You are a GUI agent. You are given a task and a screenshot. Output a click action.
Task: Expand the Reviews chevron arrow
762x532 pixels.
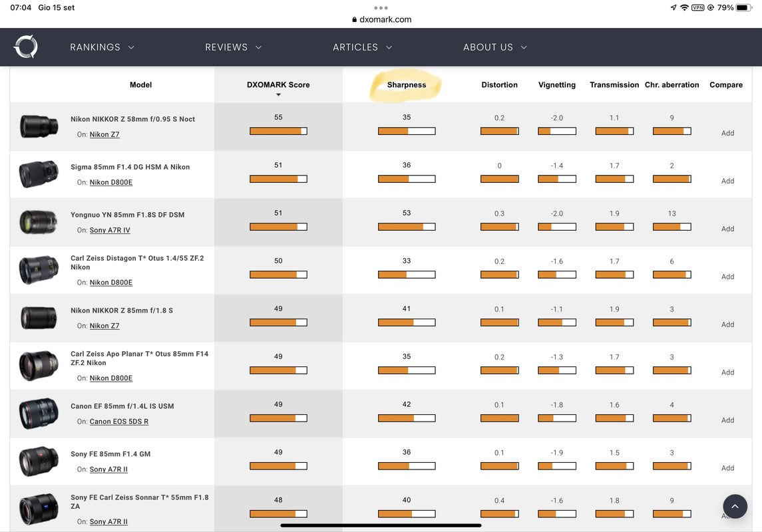(258, 48)
